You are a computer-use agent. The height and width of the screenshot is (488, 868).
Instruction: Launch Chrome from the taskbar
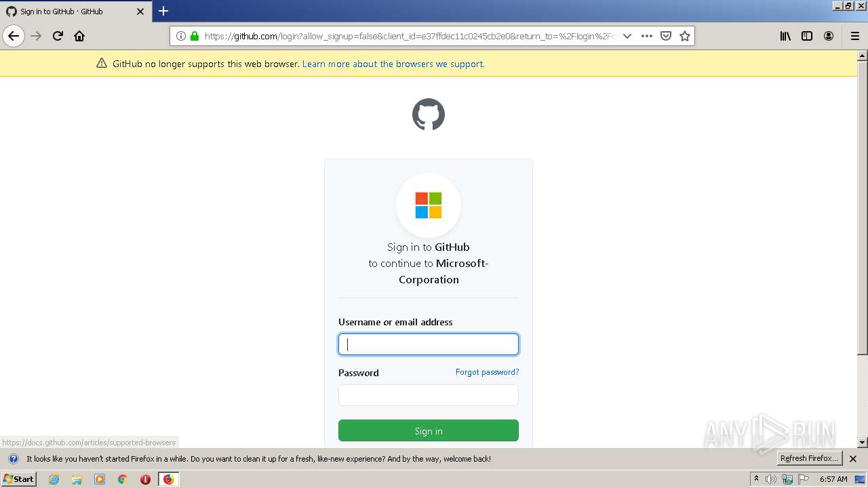pos(123,479)
